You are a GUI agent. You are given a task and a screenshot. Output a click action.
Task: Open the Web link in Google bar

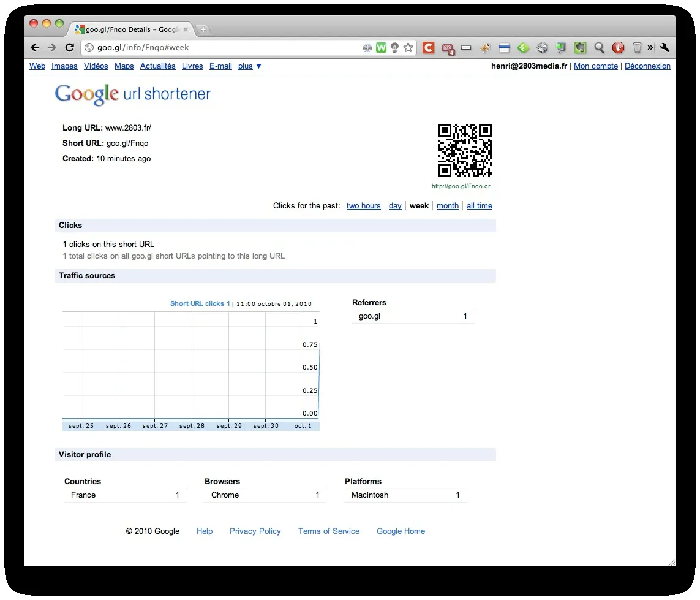click(x=37, y=66)
